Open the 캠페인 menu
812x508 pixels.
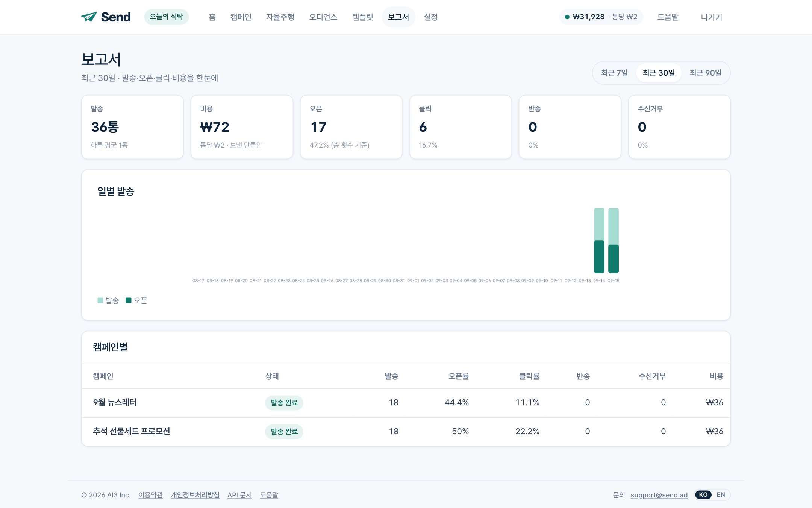(241, 17)
